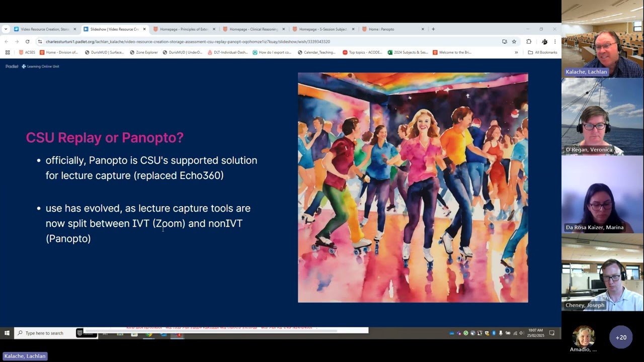Open the apps grid in bookmarks bar
This screenshot has height=362, width=644.
(8, 52)
